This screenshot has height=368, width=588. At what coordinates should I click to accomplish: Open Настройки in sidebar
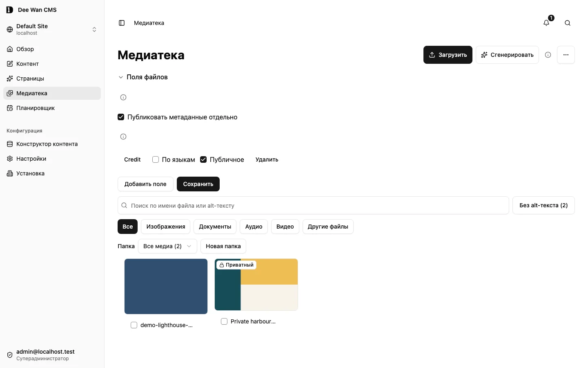pos(52,159)
